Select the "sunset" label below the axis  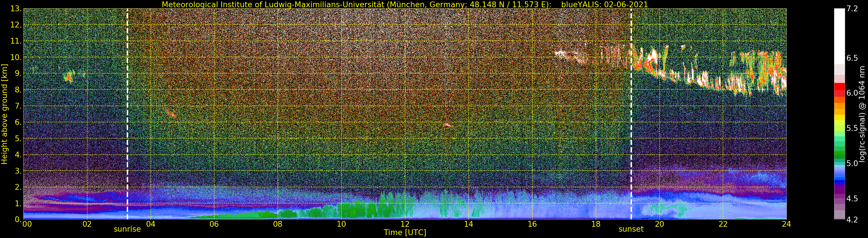(x=631, y=229)
